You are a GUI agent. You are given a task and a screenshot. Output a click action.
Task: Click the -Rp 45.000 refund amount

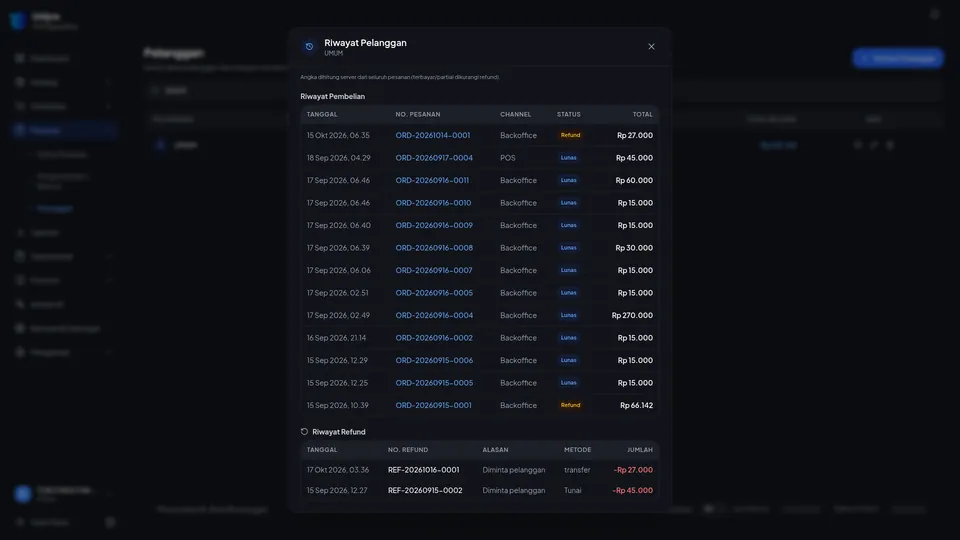(633, 490)
